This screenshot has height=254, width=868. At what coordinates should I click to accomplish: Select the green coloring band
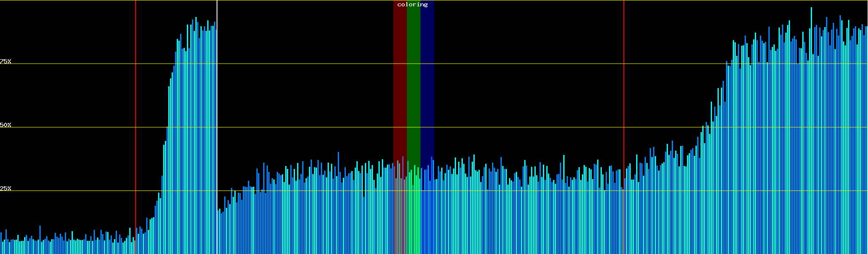pyautogui.click(x=413, y=85)
